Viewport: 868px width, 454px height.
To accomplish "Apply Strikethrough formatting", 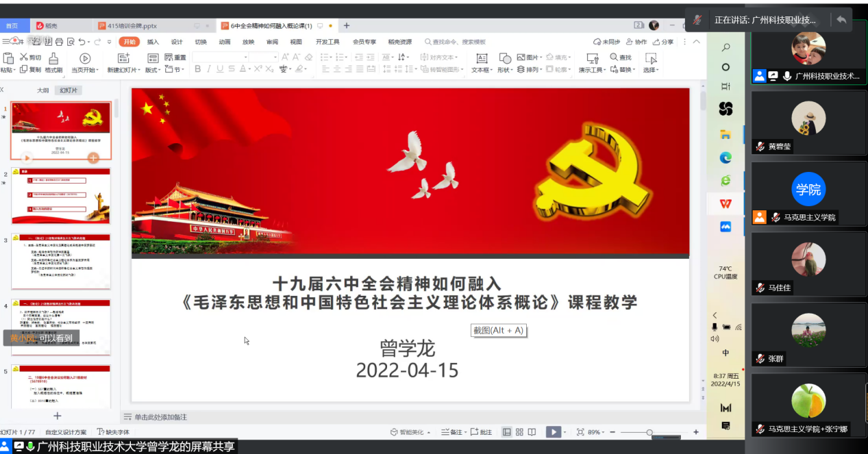I will coord(232,69).
